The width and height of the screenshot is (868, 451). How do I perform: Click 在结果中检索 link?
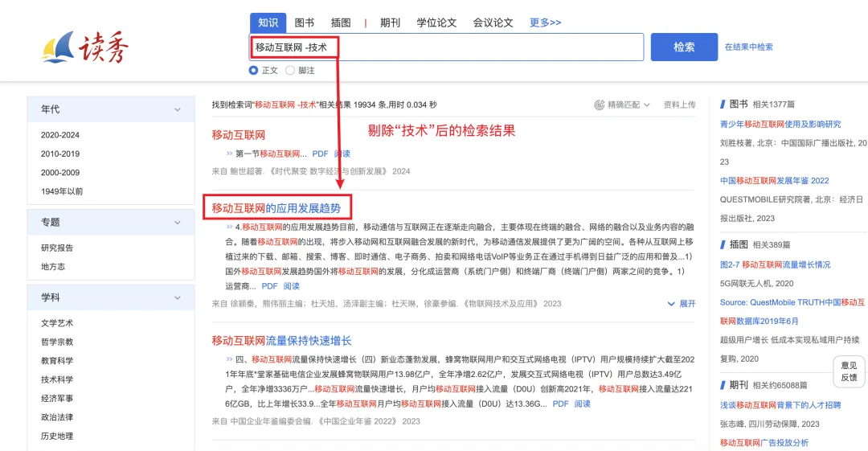pyautogui.click(x=748, y=47)
